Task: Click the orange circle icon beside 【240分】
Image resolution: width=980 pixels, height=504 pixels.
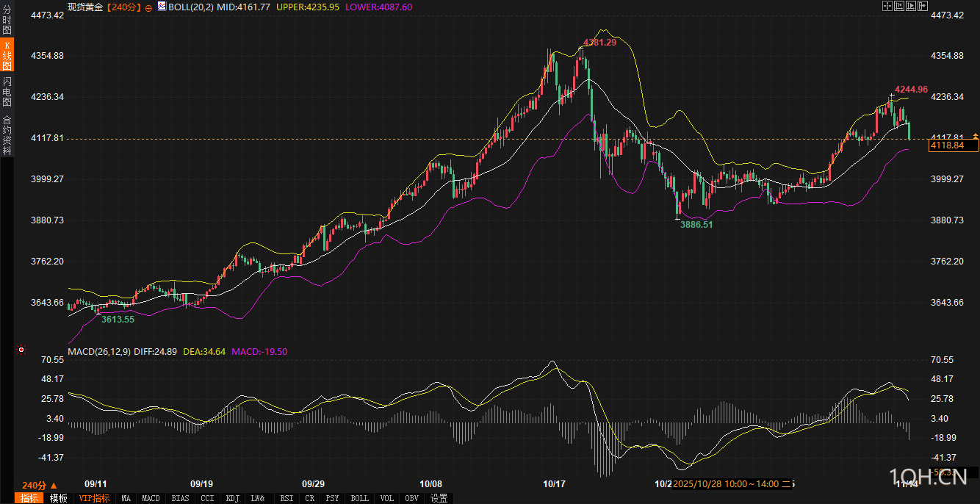Action: (x=148, y=7)
